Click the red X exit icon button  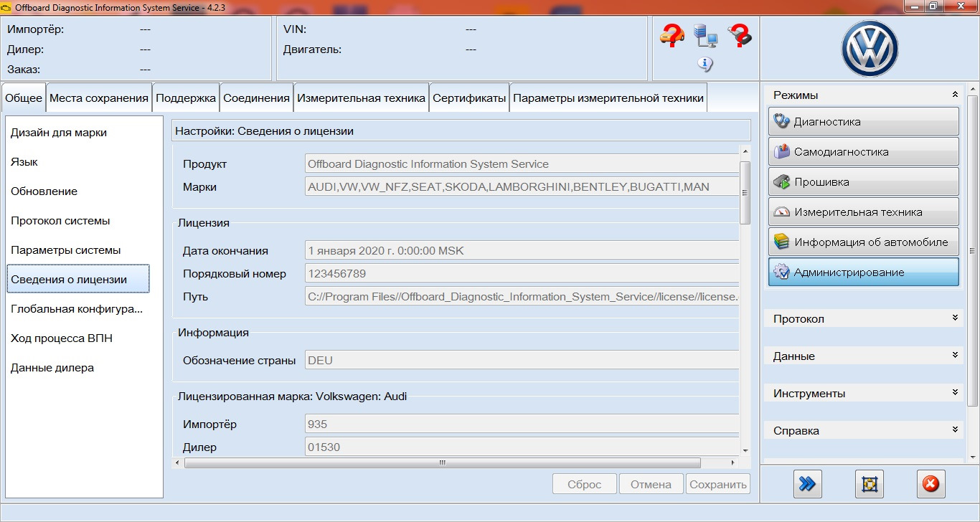coord(930,484)
